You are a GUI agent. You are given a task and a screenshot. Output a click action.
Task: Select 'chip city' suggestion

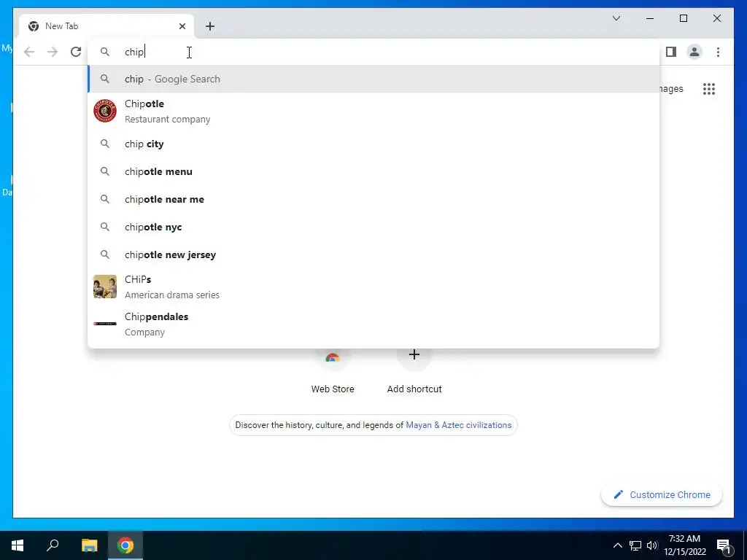pyautogui.click(x=374, y=144)
